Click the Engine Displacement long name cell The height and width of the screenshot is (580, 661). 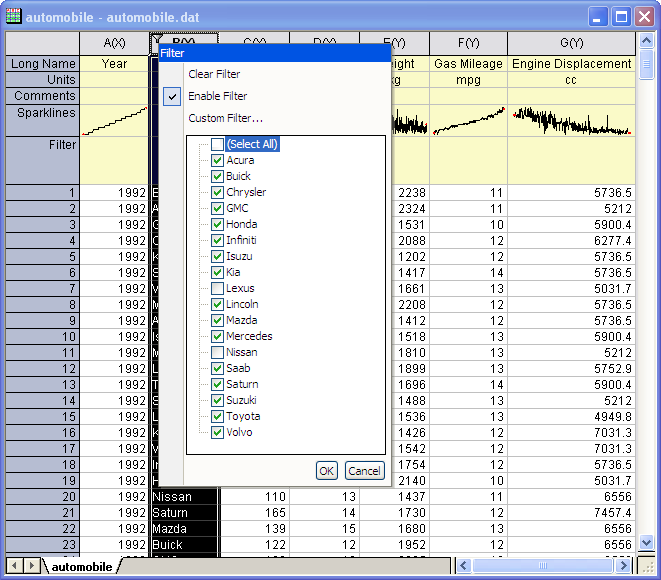click(x=571, y=64)
